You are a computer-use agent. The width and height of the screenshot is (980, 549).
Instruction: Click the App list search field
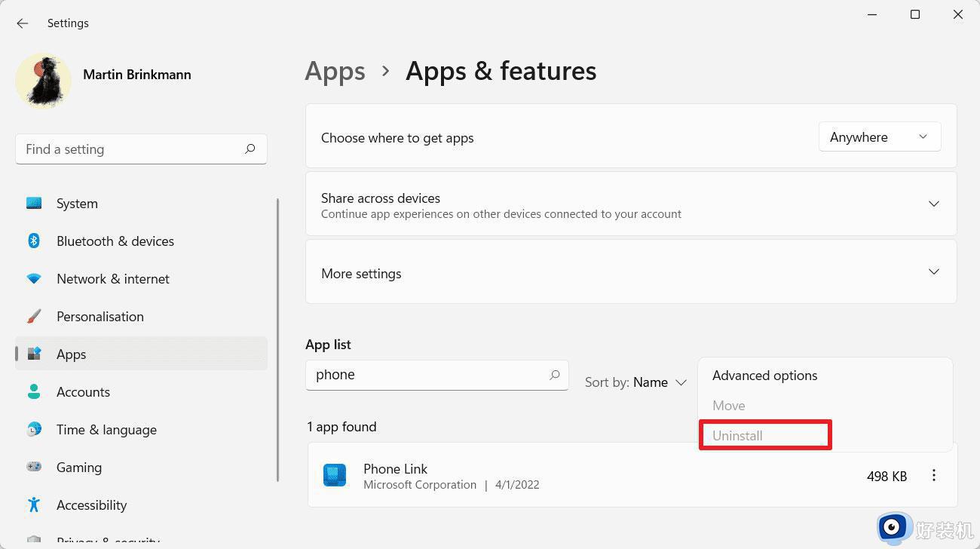(x=436, y=375)
